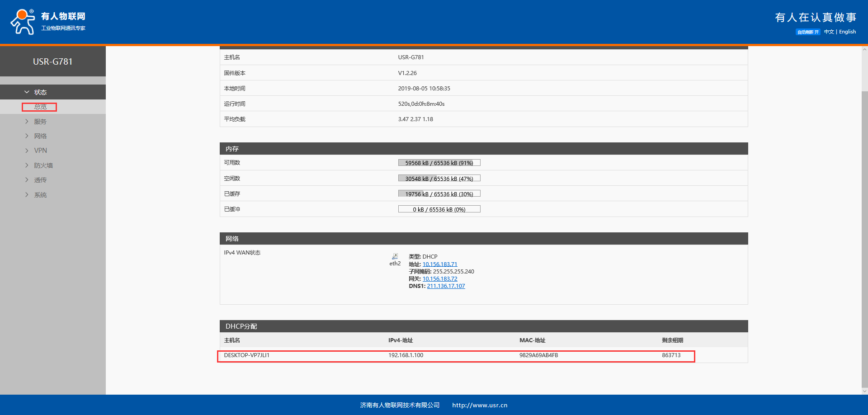
Task: Switch language to 中文
Action: (x=829, y=32)
